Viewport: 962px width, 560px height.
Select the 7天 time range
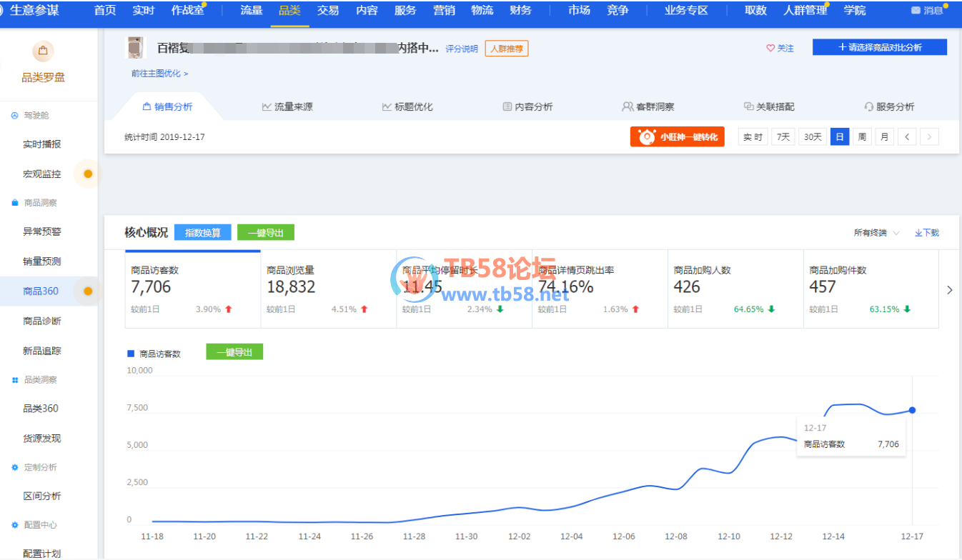point(783,137)
